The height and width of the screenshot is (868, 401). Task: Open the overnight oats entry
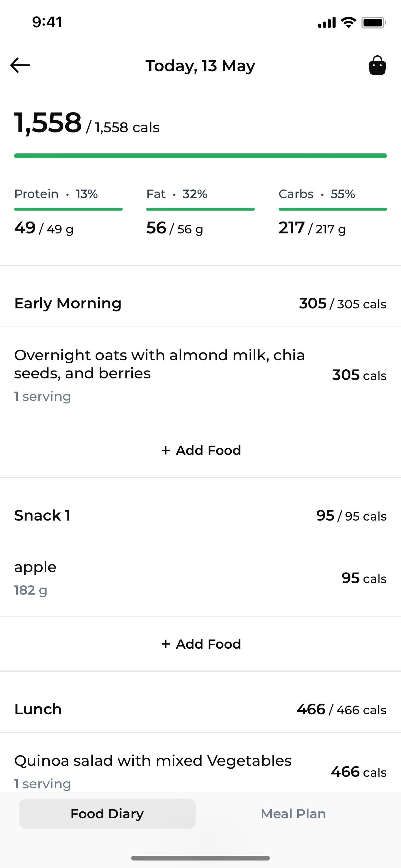[201, 375]
